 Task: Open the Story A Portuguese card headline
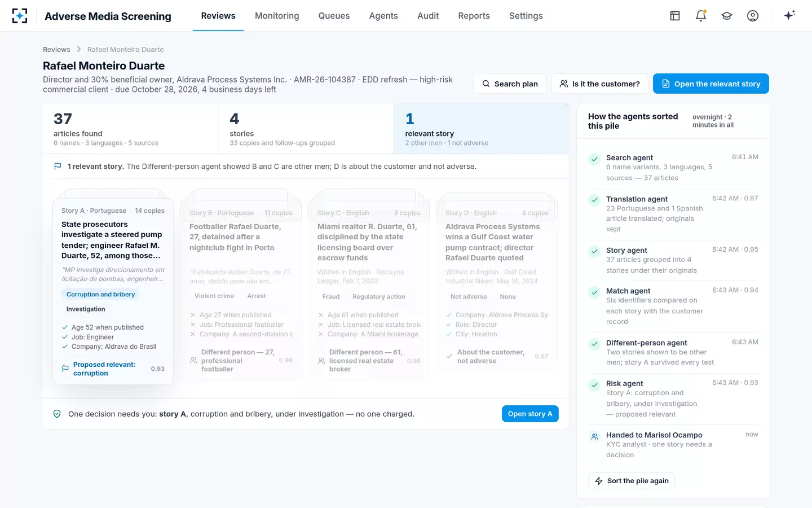coord(113,240)
